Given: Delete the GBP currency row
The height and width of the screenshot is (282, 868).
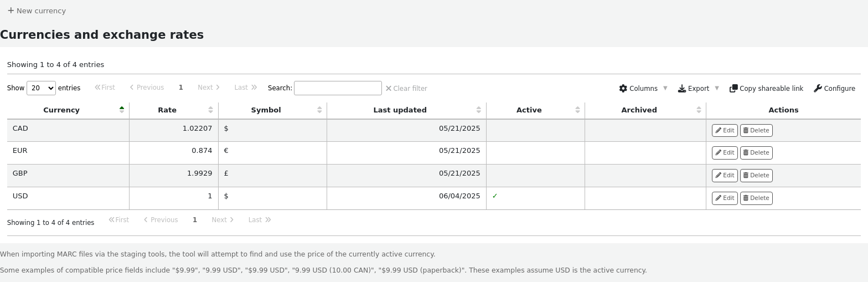Looking at the screenshot, I should point(756,175).
